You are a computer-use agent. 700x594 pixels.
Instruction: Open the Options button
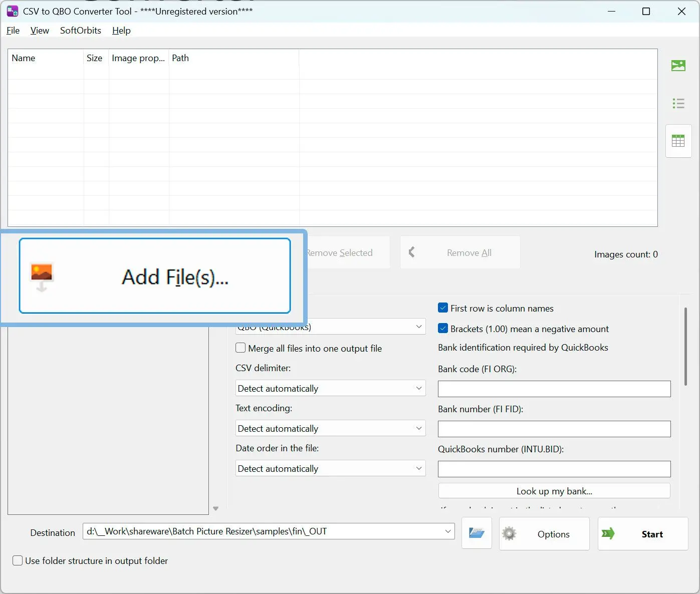(x=544, y=534)
